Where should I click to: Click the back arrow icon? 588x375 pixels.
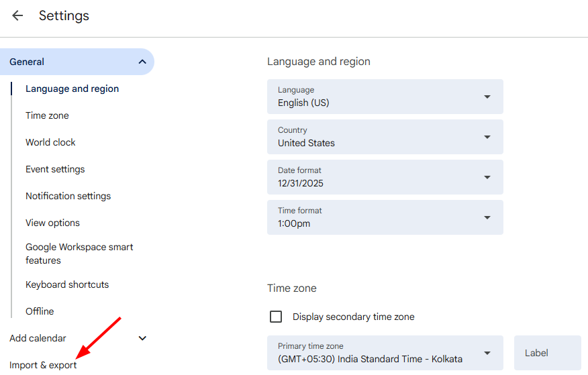17,15
